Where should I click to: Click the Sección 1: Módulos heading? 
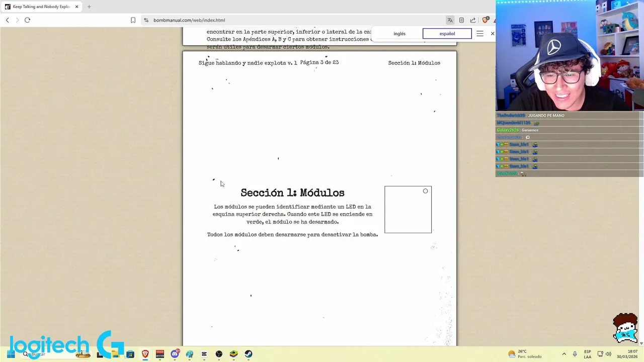click(292, 193)
